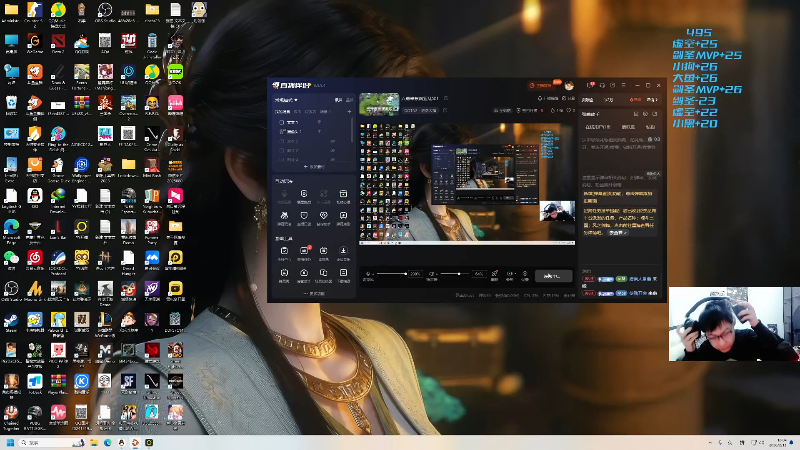Open File Explorer from taskbar
This screenshot has height=450, width=800.
click(x=94, y=442)
